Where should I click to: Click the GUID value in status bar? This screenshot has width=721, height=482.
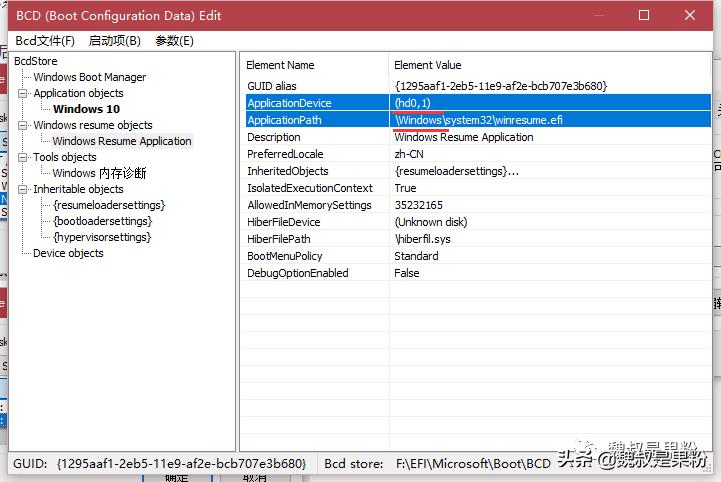click(x=181, y=464)
